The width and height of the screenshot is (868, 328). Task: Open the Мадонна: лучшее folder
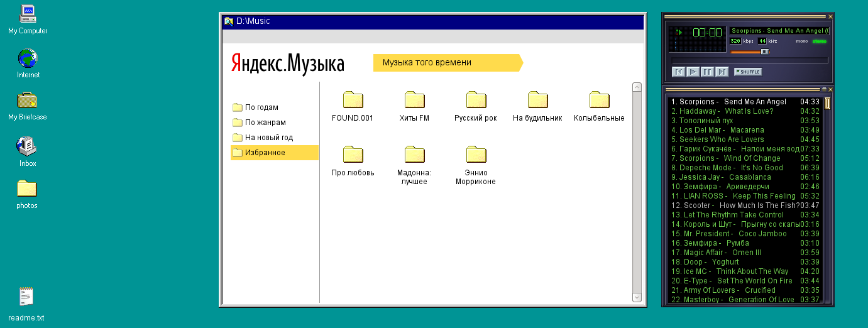pyautogui.click(x=414, y=165)
